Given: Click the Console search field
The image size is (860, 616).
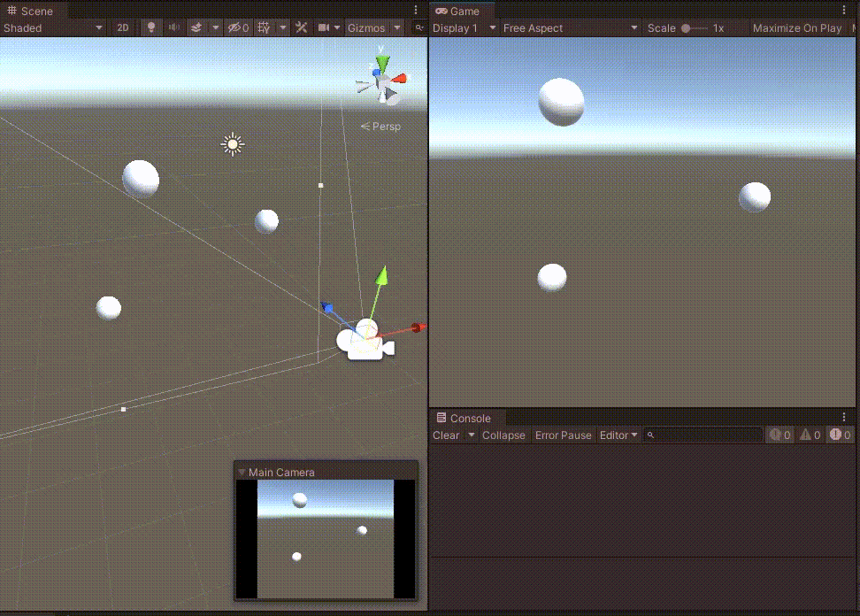Looking at the screenshot, I should [x=703, y=435].
